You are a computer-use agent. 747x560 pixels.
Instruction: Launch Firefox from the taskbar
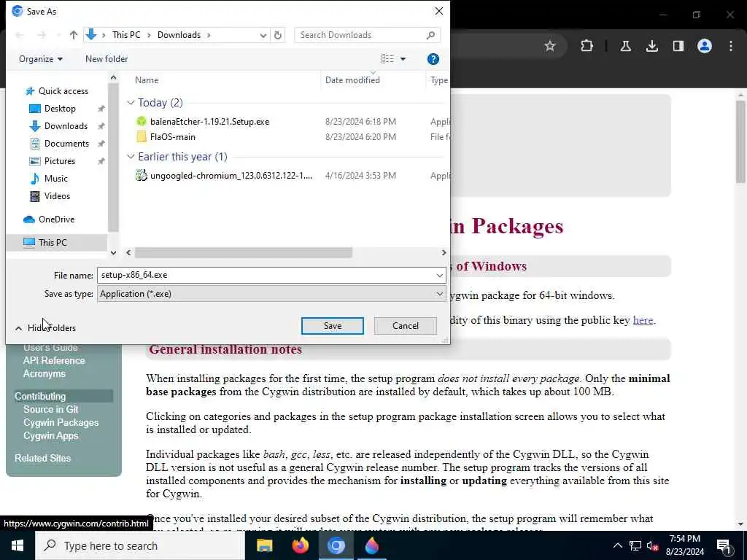point(300,545)
